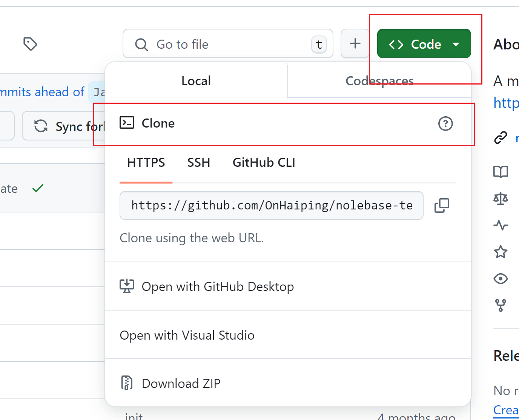Select the HTTPS clone option
This screenshot has height=420, width=519.
tap(146, 163)
